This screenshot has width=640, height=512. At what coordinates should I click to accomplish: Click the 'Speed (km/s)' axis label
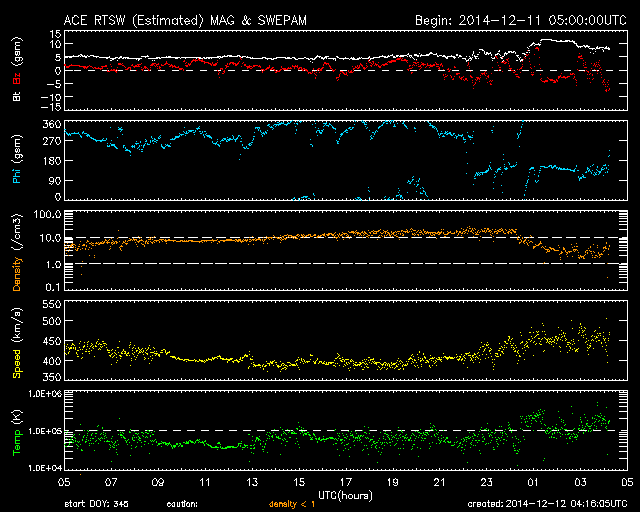pyautogui.click(x=17, y=342)
